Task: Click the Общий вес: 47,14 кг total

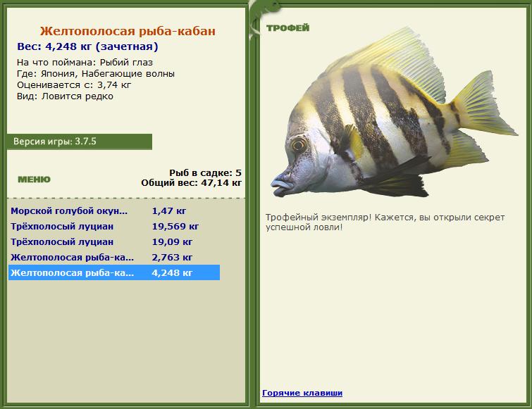Action: 192,183
